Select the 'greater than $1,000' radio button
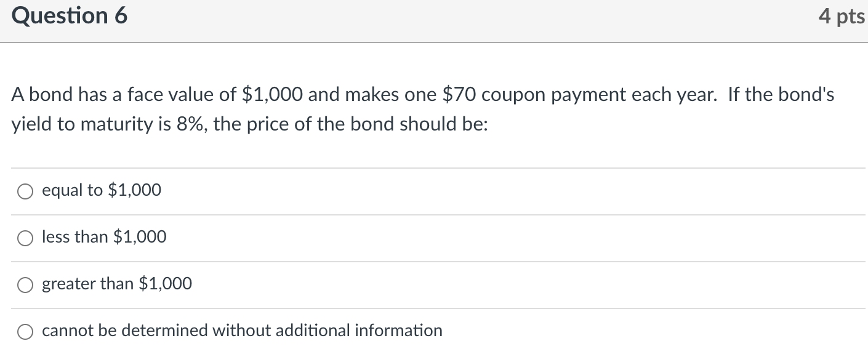This screenshot has width=868, height=362. [25, 284]
